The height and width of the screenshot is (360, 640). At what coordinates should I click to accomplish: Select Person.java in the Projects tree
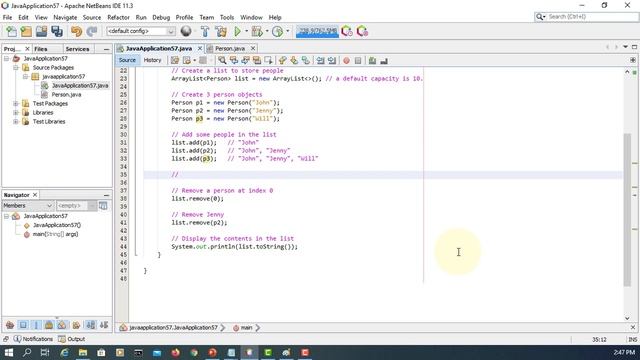coord(66,95)
